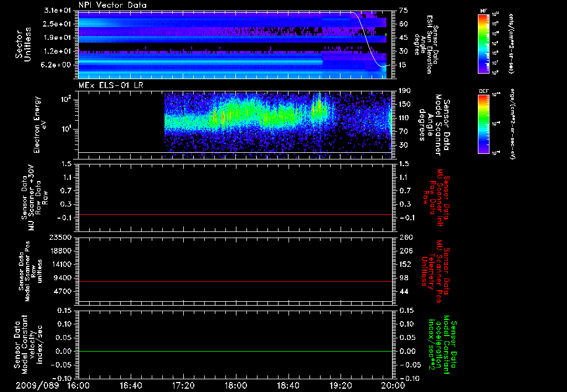Screen dimensions: 567x392
Task: Click the 45 degree sun elevation tick
Action: coord(404,38)
